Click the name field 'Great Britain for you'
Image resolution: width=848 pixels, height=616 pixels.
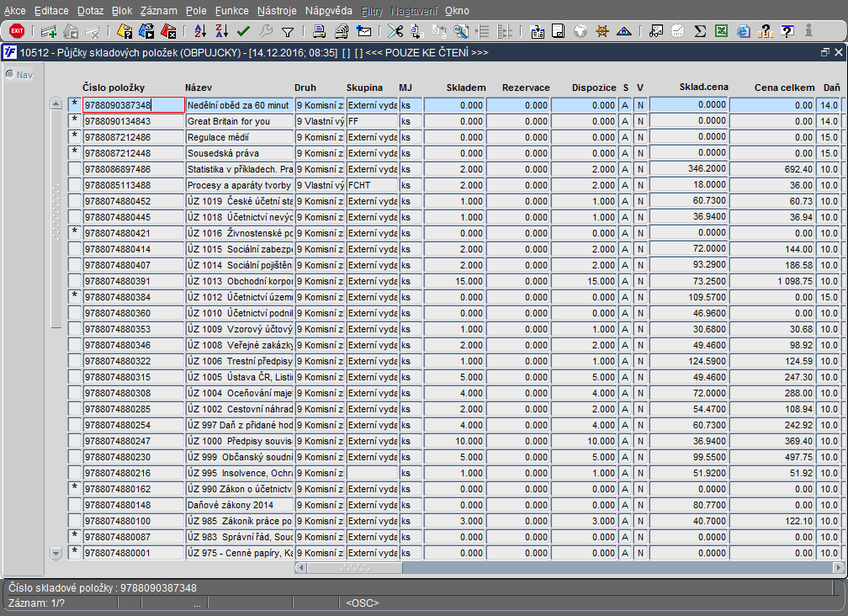[x=239, y=121]
